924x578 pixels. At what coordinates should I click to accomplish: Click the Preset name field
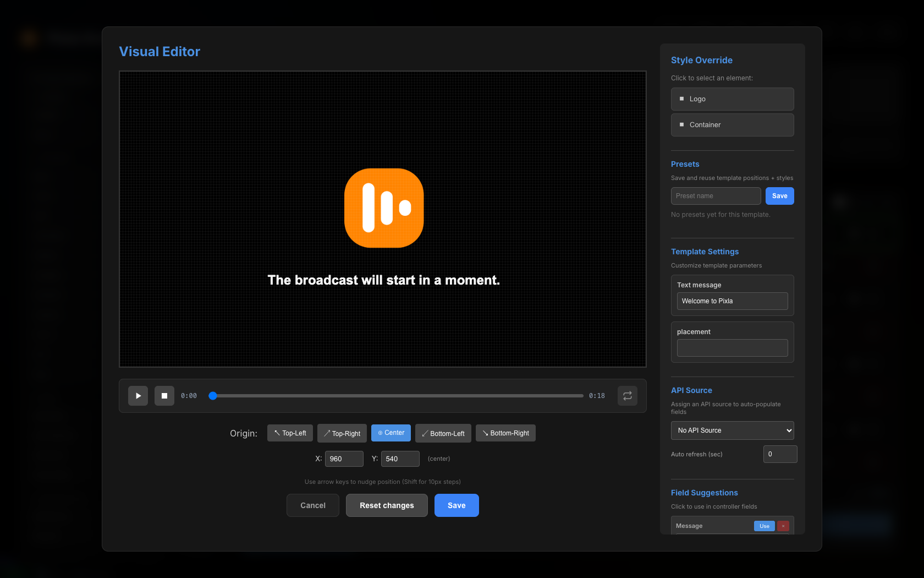tap(716, 196)
